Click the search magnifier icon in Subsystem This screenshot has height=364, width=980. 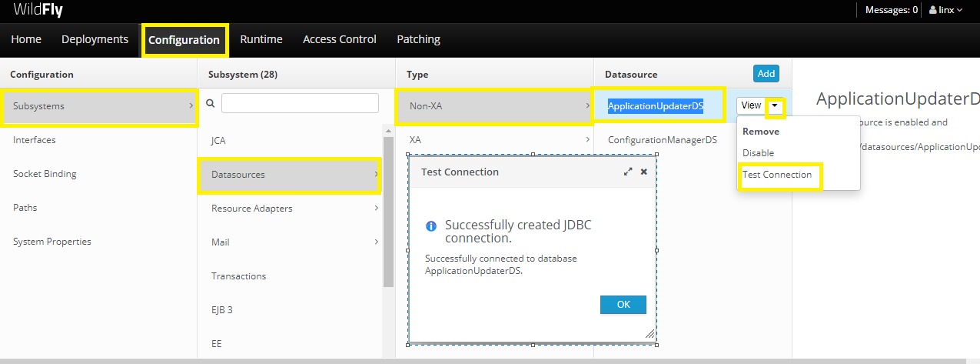tap(211, 102)
